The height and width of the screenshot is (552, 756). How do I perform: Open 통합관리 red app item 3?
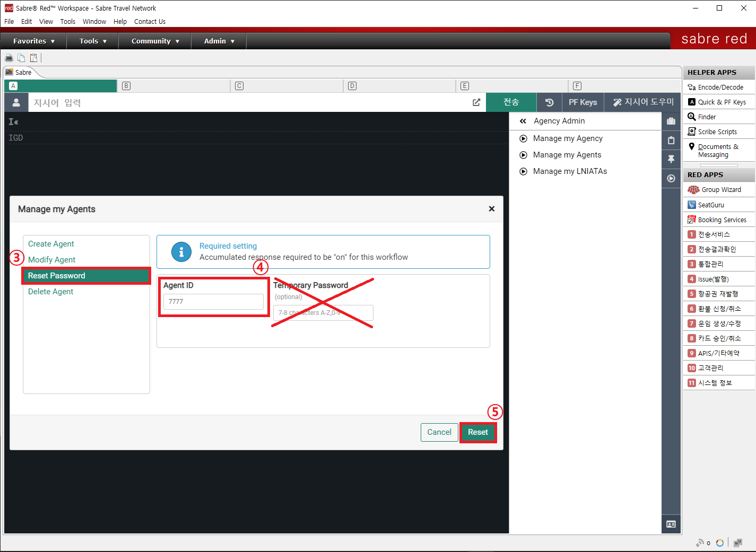tap(719, 264)
